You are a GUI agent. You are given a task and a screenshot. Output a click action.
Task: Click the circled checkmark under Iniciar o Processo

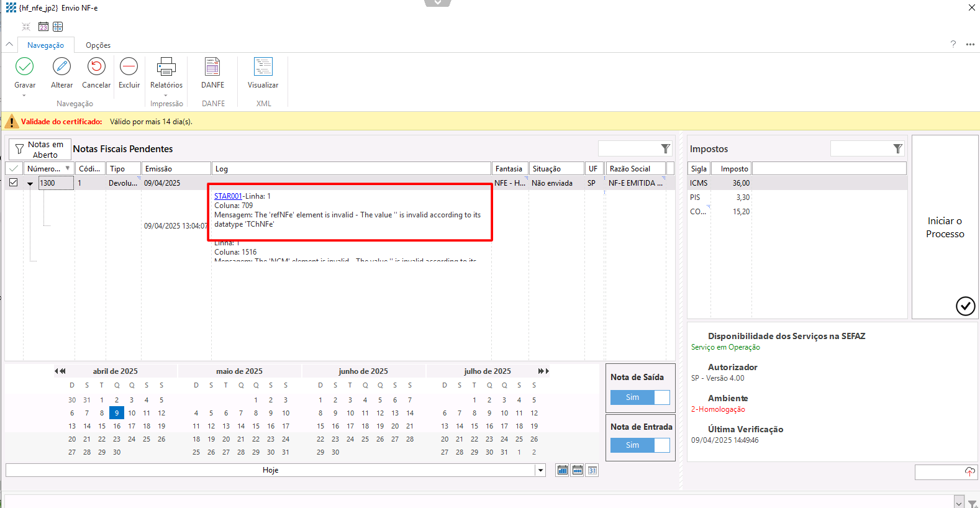[x=965, y=306]
